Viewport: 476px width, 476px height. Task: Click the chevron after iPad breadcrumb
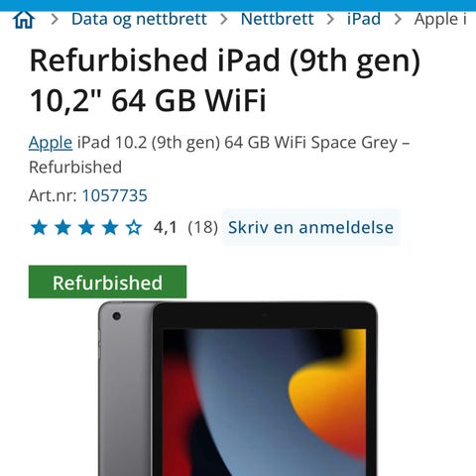(398, 20)
